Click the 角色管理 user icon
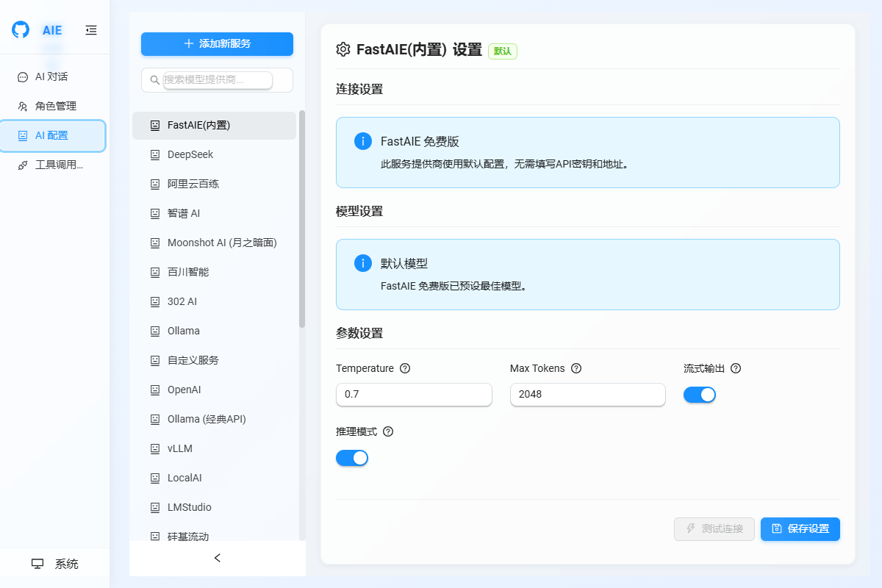 click(x=23, y=106)
